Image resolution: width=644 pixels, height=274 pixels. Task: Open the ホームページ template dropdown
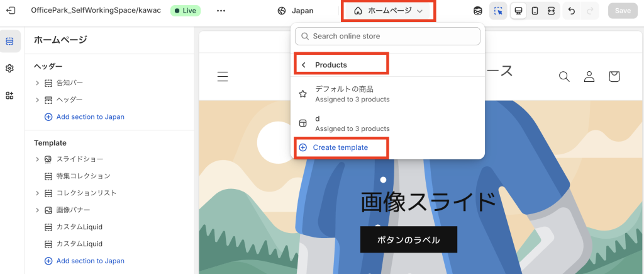pyautogui.click(x=388, y=11)
